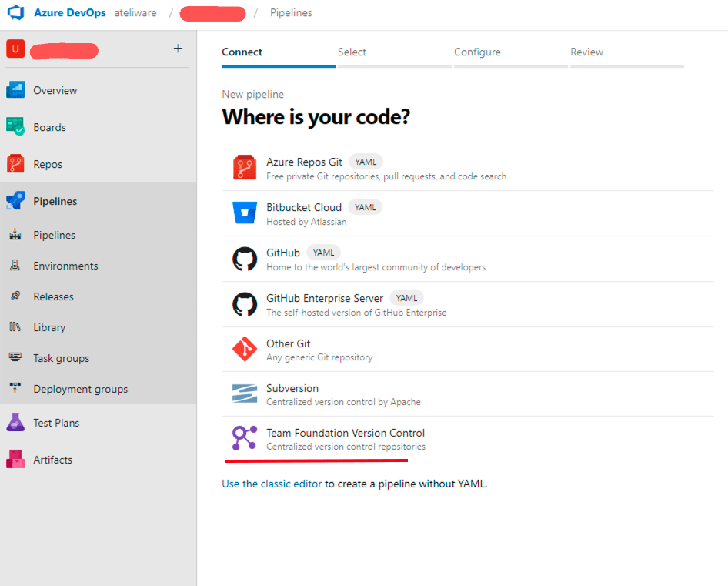Choose GitHub as code source
Image resolution: width=728 pixels, height=586 pixels.
point(468,260)
